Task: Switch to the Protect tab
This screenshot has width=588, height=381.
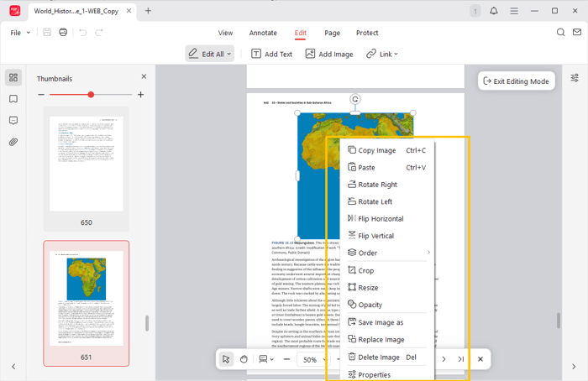Action: [x=367, y=33]
